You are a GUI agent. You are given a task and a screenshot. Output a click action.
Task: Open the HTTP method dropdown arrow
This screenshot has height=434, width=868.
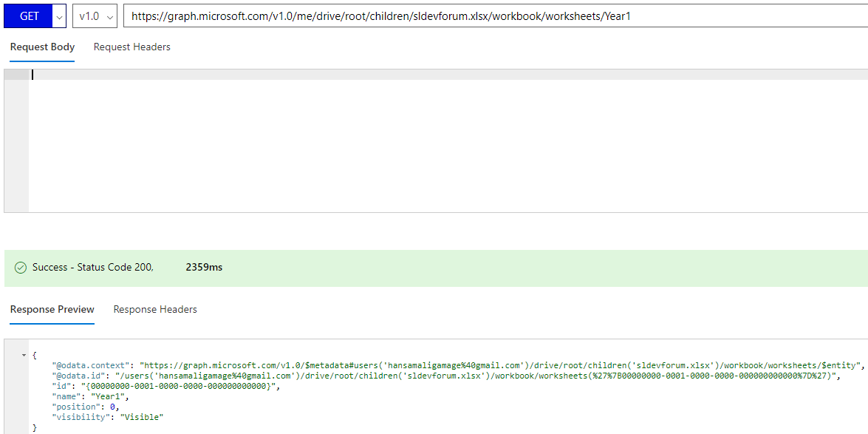pyautogui.click(x=60, y=16)
